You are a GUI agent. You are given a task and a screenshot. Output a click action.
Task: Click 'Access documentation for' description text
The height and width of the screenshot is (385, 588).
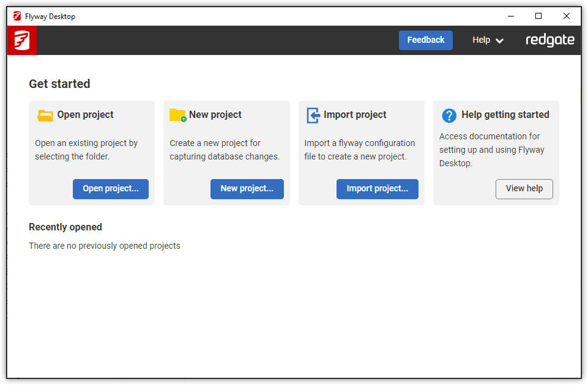pos(491,150)
